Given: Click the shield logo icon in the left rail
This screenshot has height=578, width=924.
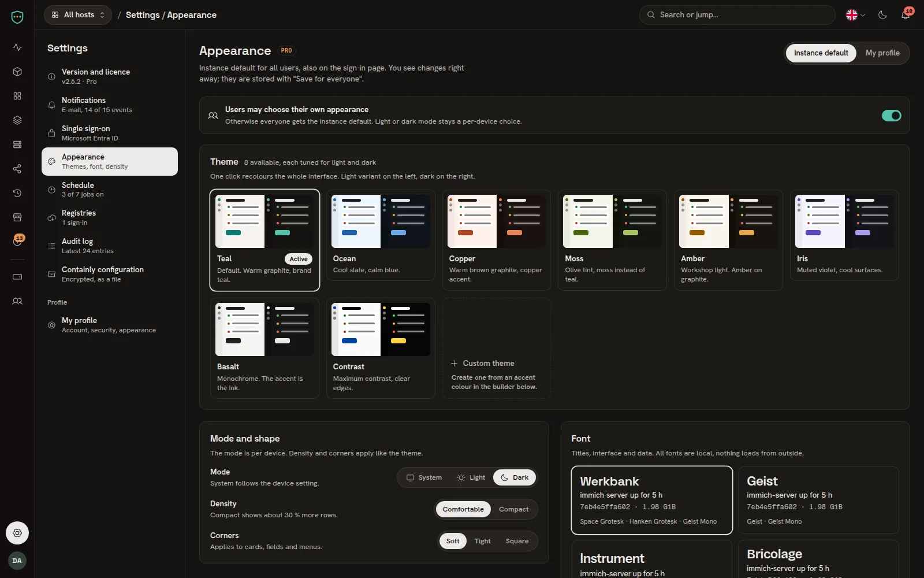Looking at the screenshot, I should (17, 17).
